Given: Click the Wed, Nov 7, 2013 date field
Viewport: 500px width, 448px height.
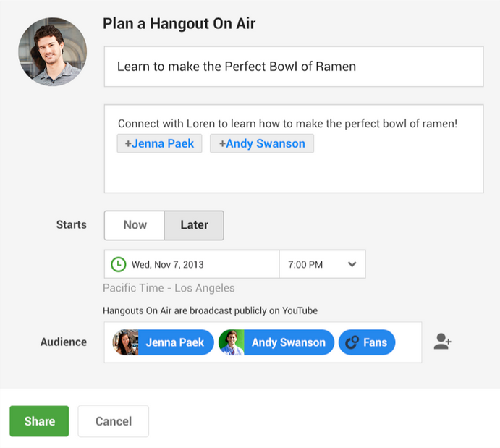Looking at the screenshot, I should coord(192,264).
